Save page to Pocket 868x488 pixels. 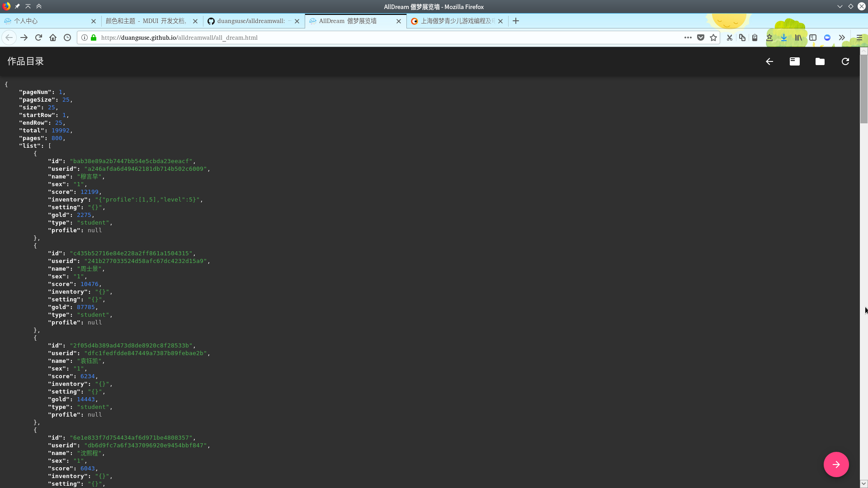[x=701, y=38]
